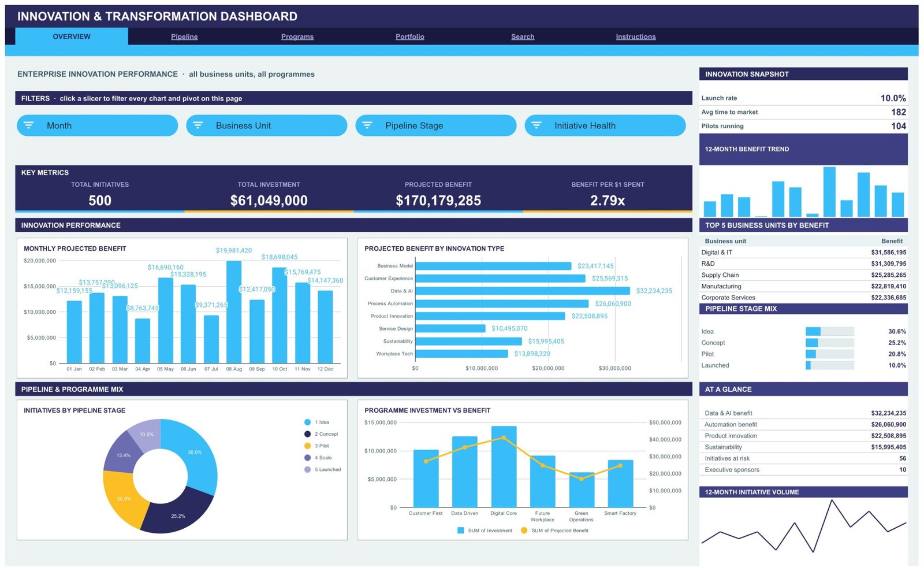
Task: Click the Service Design bar label
Action: (396, 329)
